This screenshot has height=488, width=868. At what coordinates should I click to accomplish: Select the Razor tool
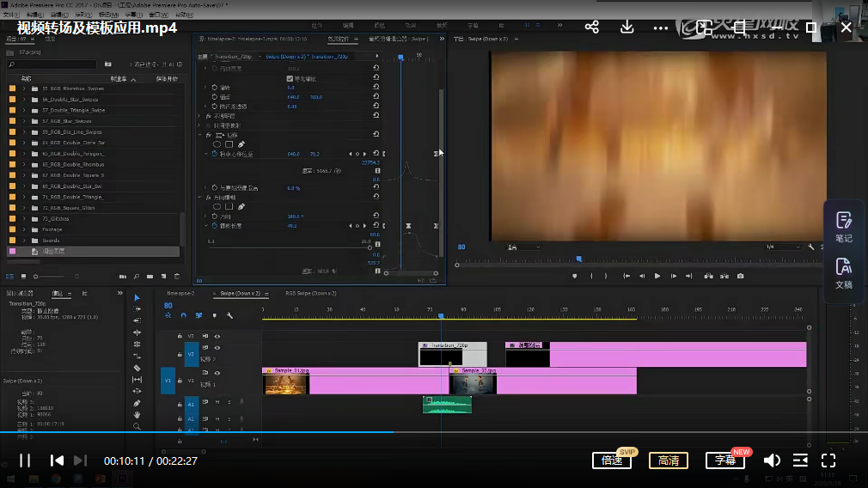tap(137, 368)
